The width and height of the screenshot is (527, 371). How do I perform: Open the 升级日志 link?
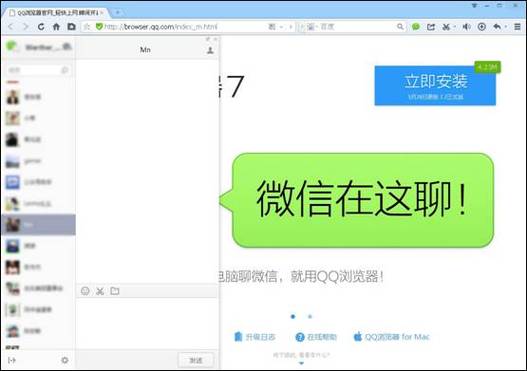(255, 337)
